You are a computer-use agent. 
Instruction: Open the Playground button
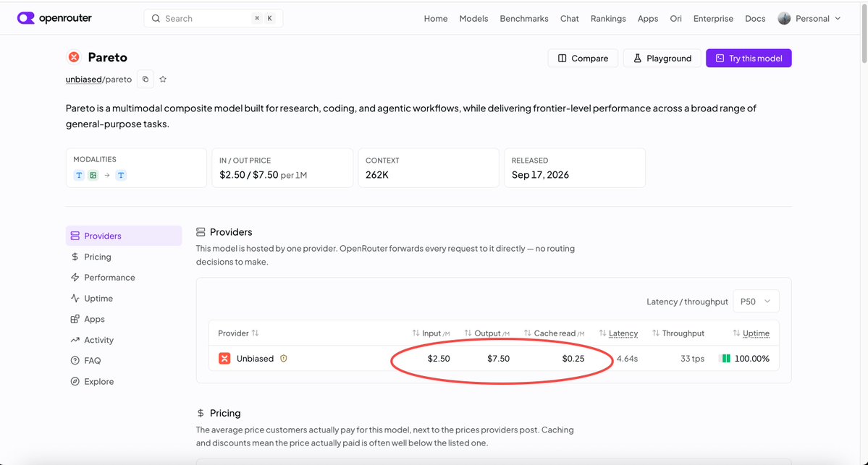tap(662, 58)
